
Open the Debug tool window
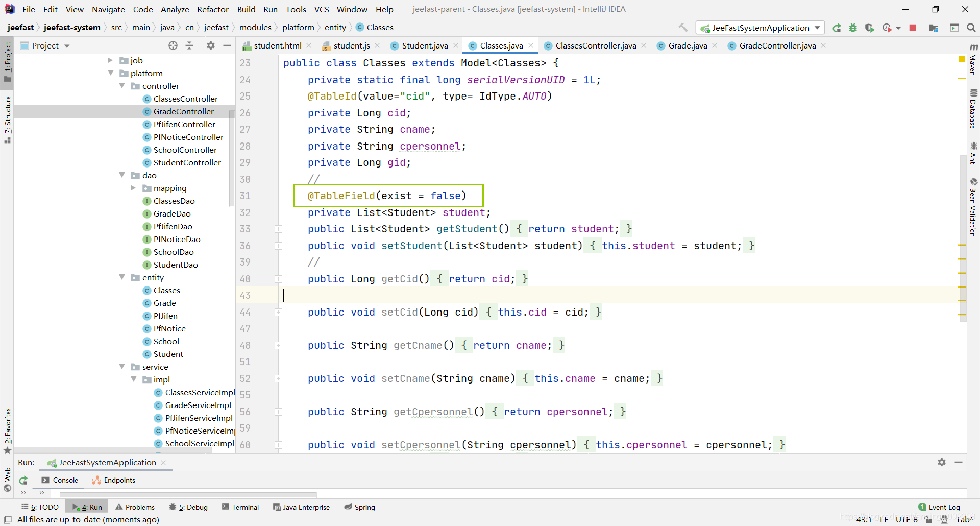pos(188,507)
